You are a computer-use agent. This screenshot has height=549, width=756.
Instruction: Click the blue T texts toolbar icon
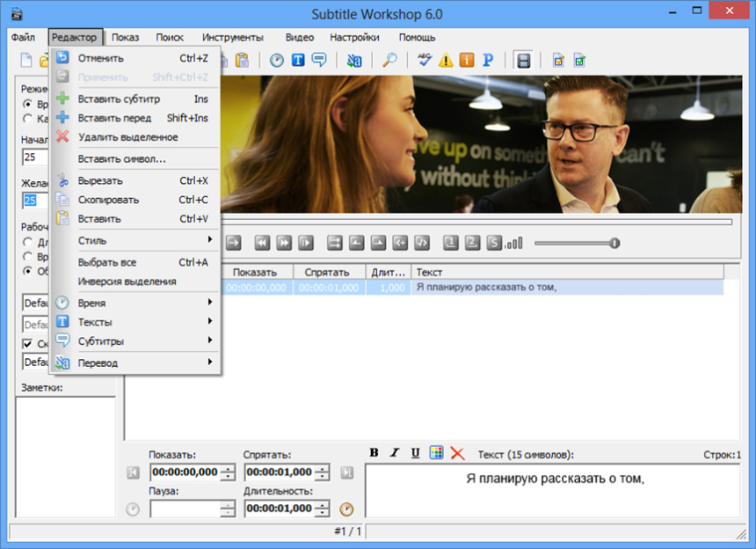click(298, 61)
